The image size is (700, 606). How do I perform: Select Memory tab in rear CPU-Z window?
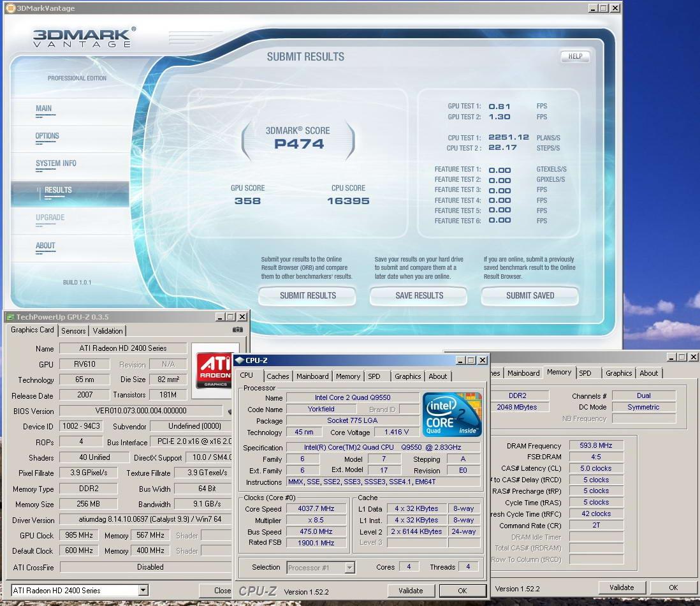(559, 373)
